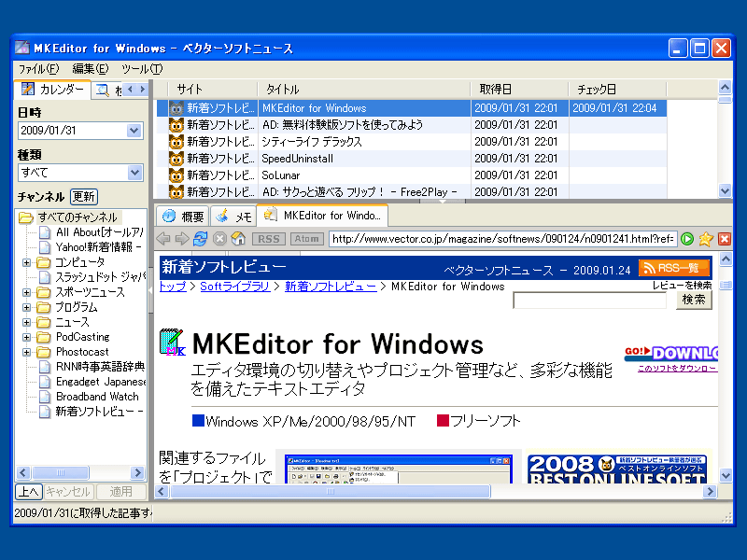Expand the PodCasting folder node
The image size is (747, 560).
tap(27, 337)
